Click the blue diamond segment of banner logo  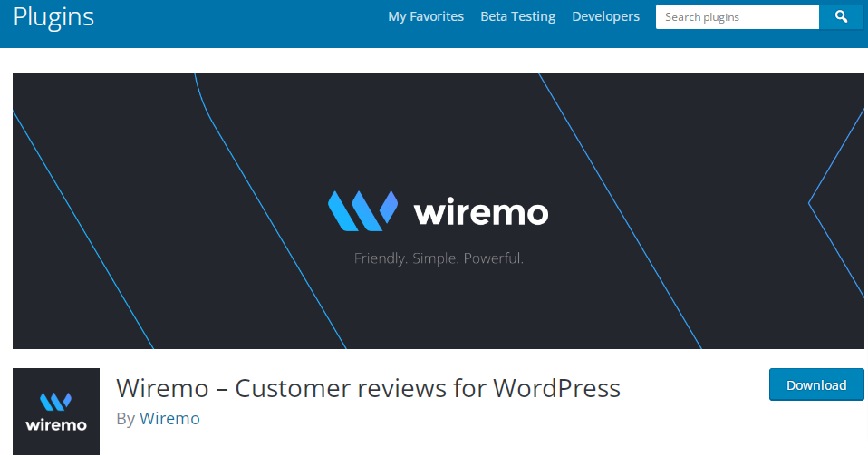[389, 206]
